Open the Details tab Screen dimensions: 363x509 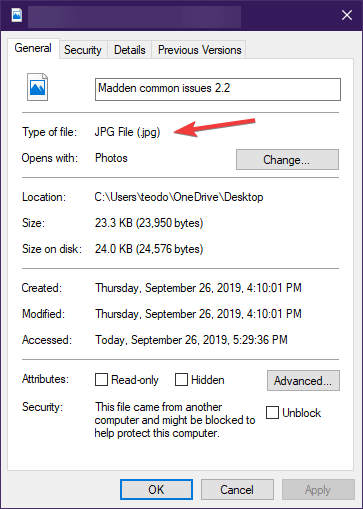[130, 50]
